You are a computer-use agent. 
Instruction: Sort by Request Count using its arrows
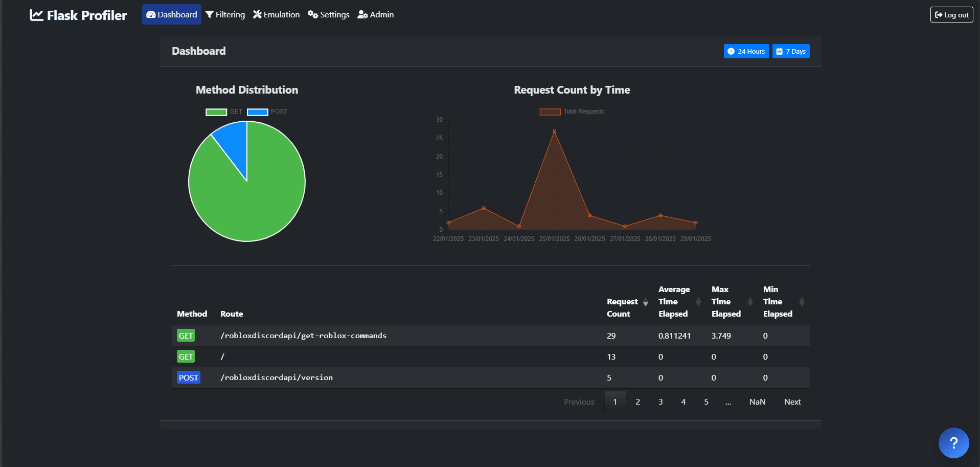tap(646, 302)
